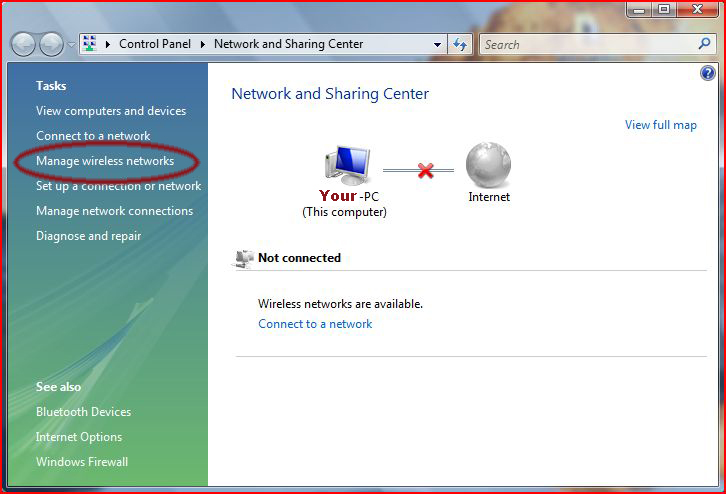Open Manage wireless networks
Viewport: 726px width, 494px height.
[x=105, y=161]
